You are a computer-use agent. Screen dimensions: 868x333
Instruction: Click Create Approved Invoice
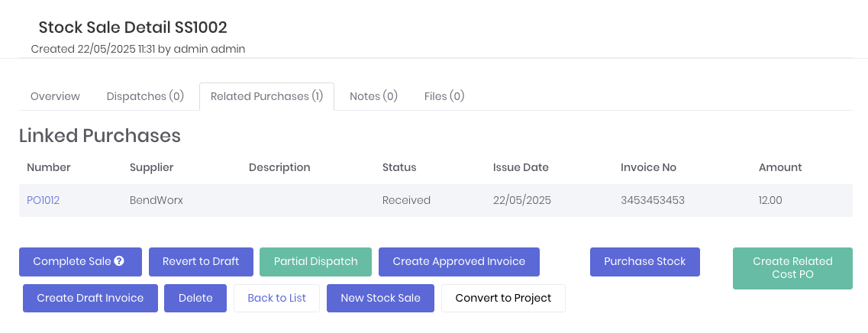pos(459,261)
